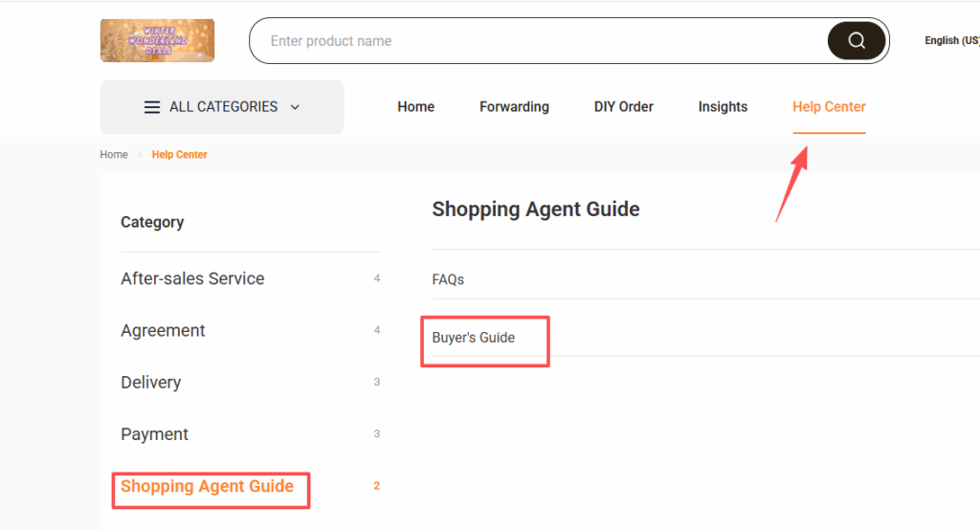Open the Winter Wonderland Deals banner logo
This screenshot has width=980, height=530.
(158, 40)
